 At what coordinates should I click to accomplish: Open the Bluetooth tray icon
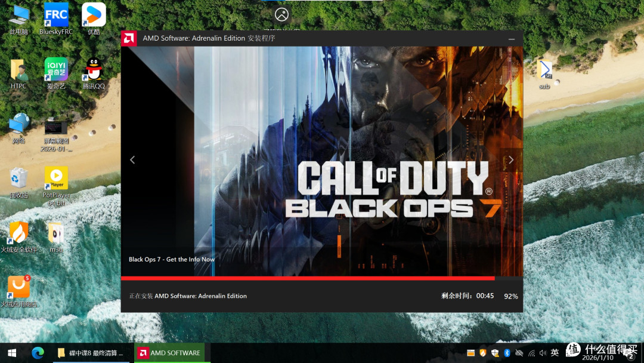[x=507, y=353]
